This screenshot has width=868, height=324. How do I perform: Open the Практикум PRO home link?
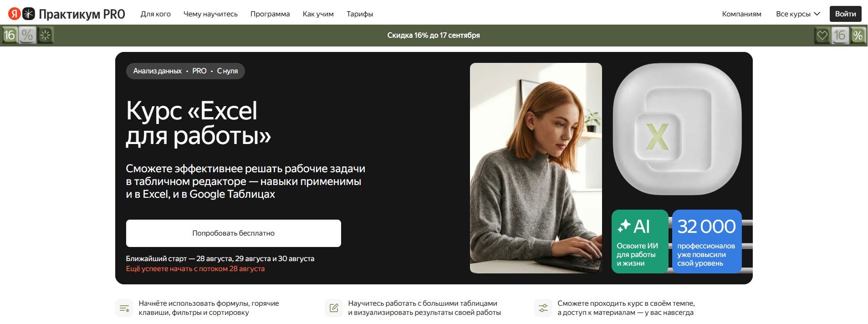coord(82,14)
